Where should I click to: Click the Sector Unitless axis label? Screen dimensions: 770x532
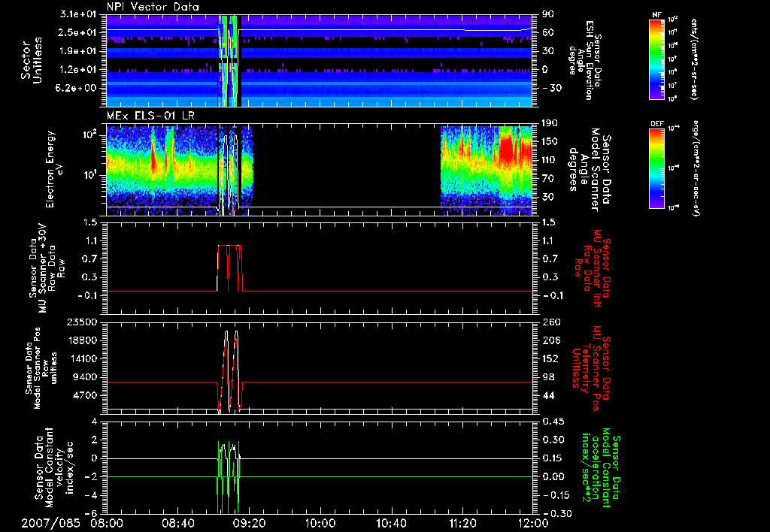point(31,60)
